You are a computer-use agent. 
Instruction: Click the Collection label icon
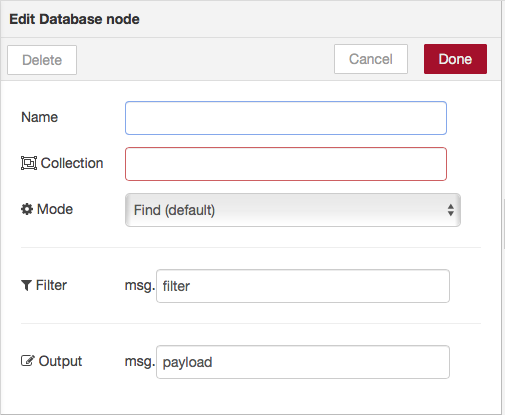(29, 163)
